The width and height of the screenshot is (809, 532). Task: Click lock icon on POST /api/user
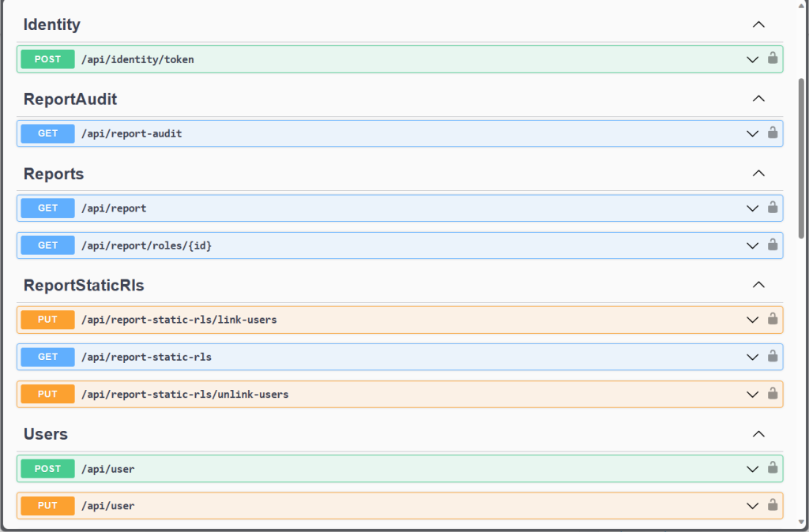point(773,468)
